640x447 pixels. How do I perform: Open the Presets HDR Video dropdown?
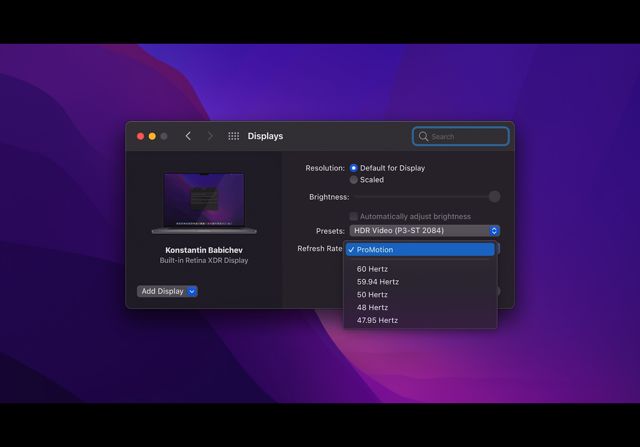coord(424,231)
